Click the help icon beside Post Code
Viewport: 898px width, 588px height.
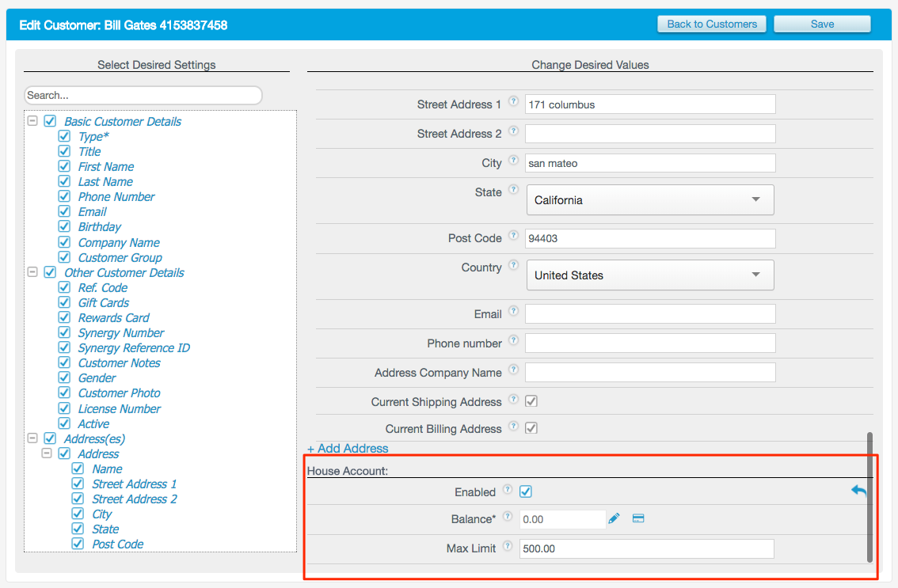tap(513, 235)
